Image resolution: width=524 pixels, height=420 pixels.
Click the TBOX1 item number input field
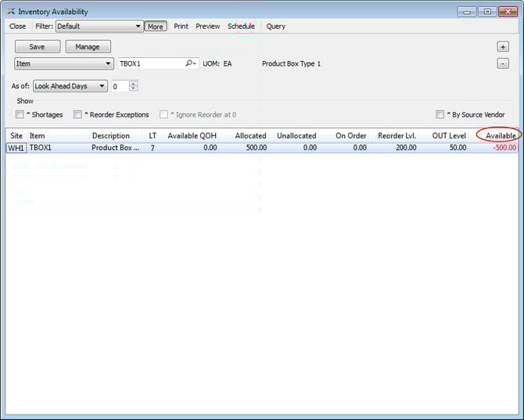click(x=150, y=63)
